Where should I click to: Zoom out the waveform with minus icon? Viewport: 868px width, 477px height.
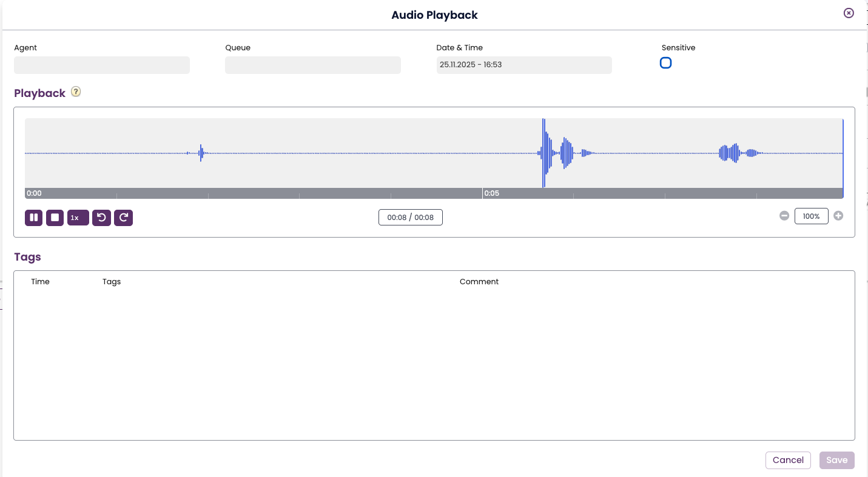[784, 216]
